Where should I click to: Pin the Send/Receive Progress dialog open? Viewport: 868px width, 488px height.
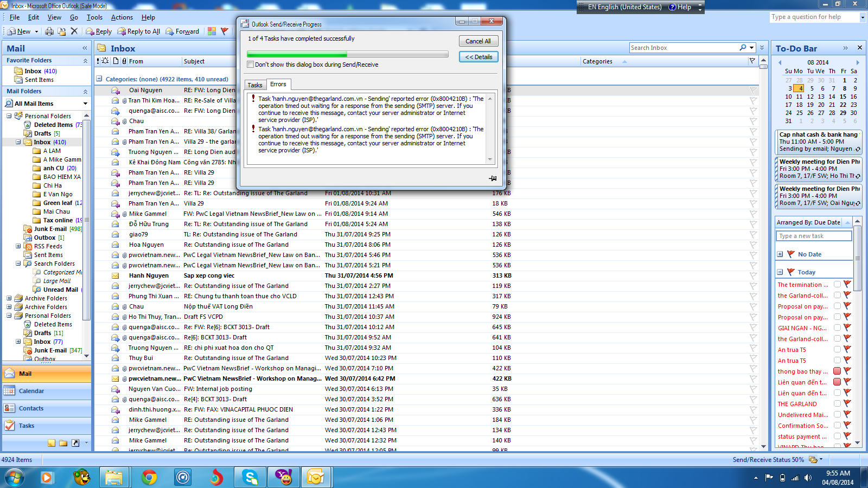pyautogui.click(x=493, y=178)
